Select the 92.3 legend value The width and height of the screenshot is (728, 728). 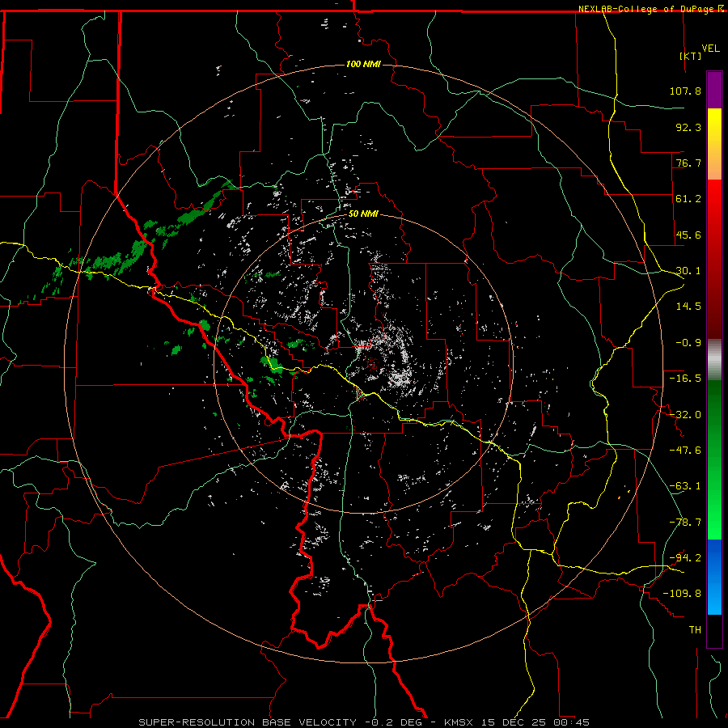click(688, 127)
